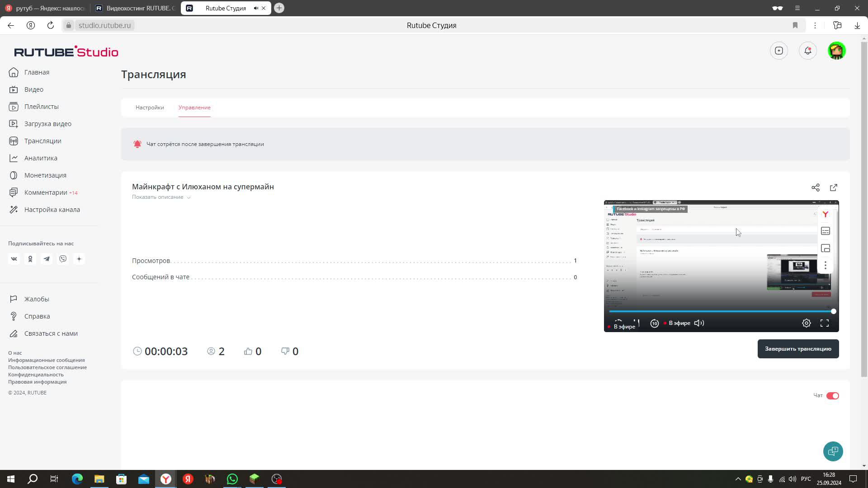Open VK social link icon
868x488 pixels.
tap(14, 259)
